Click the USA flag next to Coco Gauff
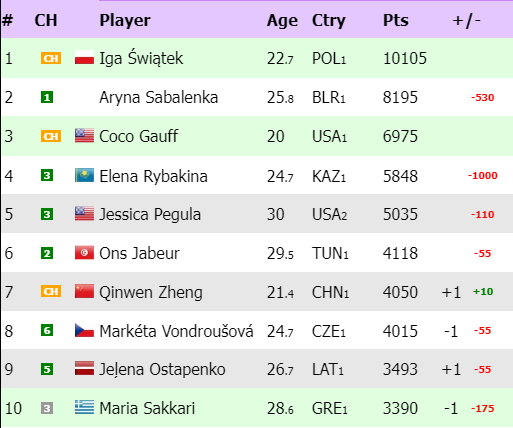The width and height of the screenshot is (513, 428). (84, 136)
